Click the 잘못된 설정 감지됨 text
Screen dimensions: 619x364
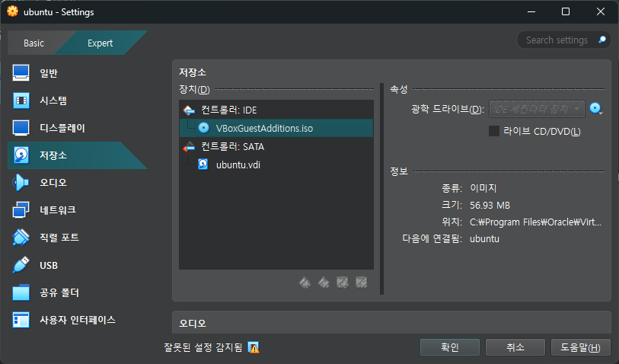click(203, 347)
